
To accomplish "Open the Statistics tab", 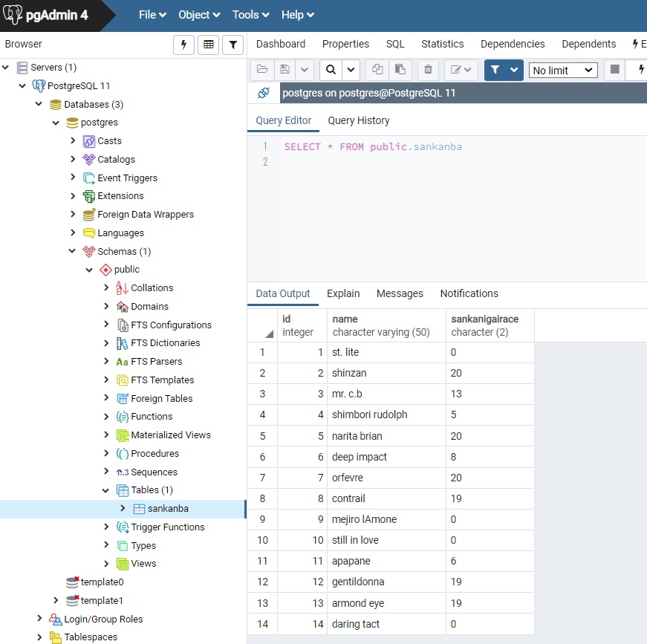I will pos(442,44).
